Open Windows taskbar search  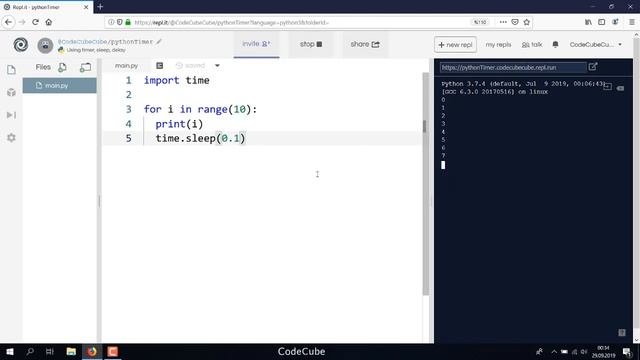tap(30, 351)
